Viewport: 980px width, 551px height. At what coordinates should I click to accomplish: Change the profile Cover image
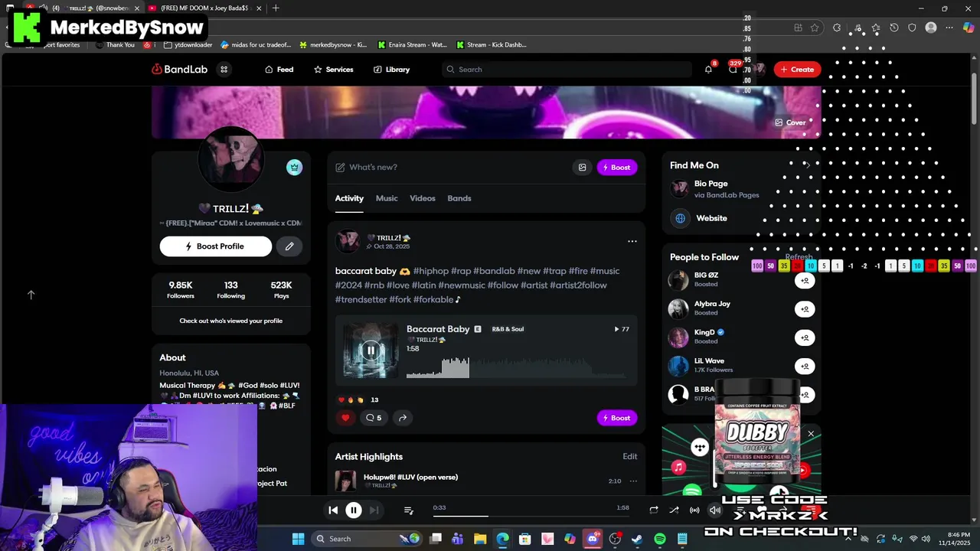click(x=790, y=122)
